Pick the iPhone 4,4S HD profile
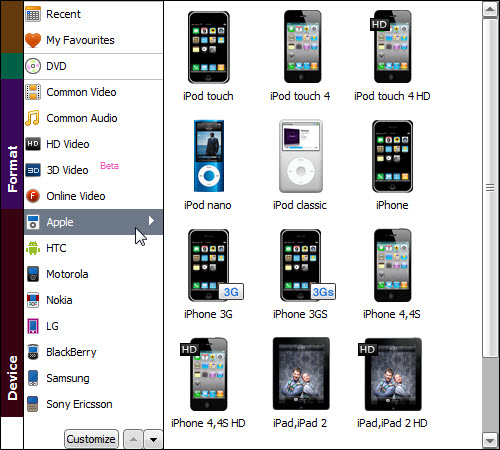 (208, 383)
